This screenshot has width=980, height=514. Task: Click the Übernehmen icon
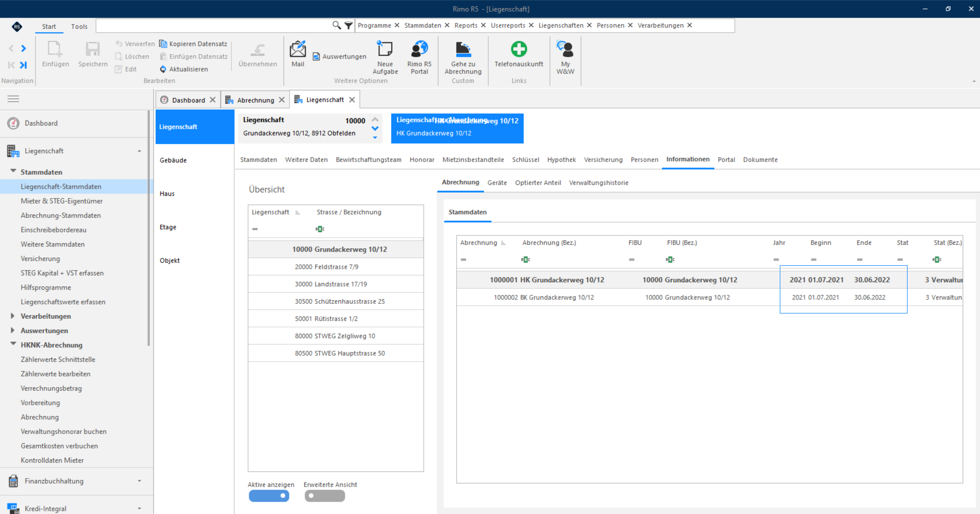point(258,50)
